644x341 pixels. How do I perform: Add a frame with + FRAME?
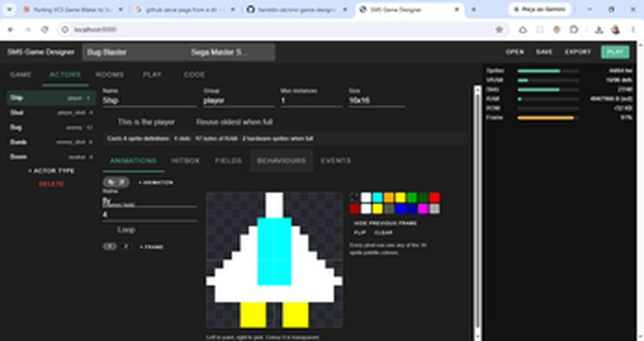[x=152, y=247]
